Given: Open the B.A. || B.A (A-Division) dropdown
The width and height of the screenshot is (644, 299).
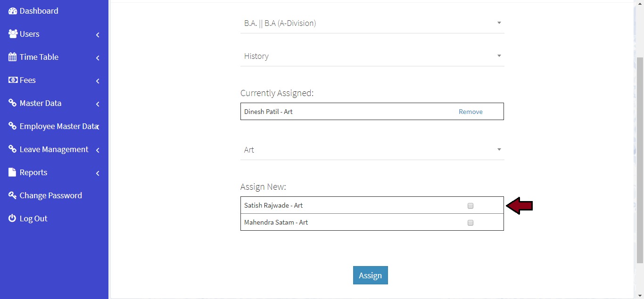Looking at the screenshot, I should pos(372,23).
